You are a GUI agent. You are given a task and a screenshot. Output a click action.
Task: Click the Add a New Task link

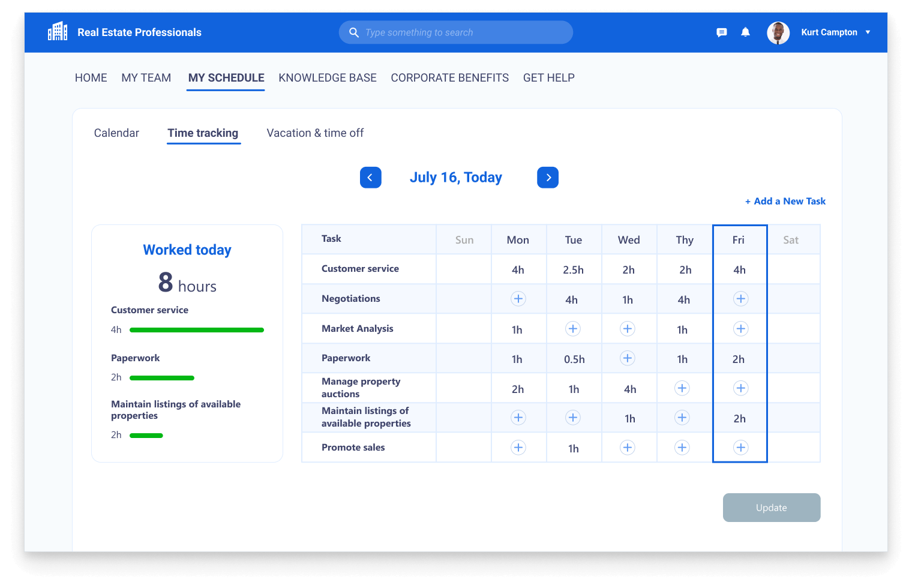click(x=785, y=202)
